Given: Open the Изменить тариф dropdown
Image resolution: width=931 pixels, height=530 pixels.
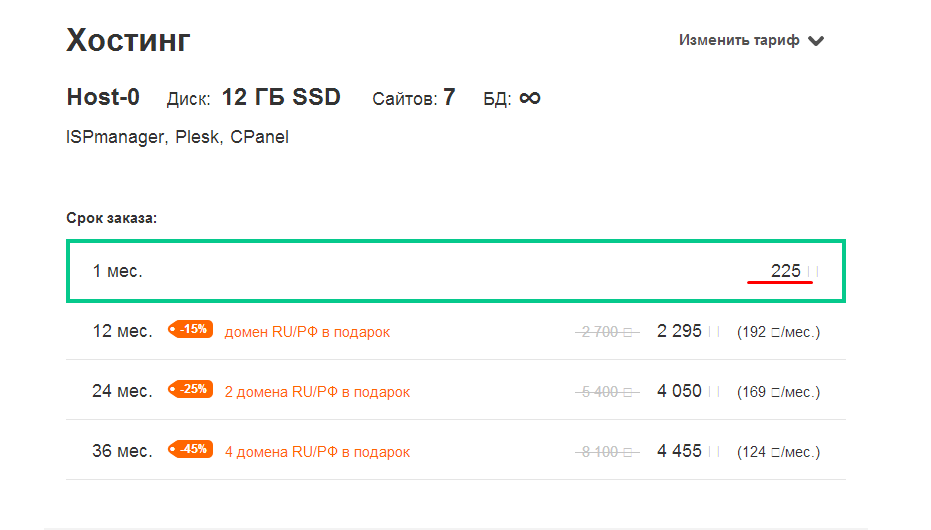Looking at the screenshot, I should (740, 41).
